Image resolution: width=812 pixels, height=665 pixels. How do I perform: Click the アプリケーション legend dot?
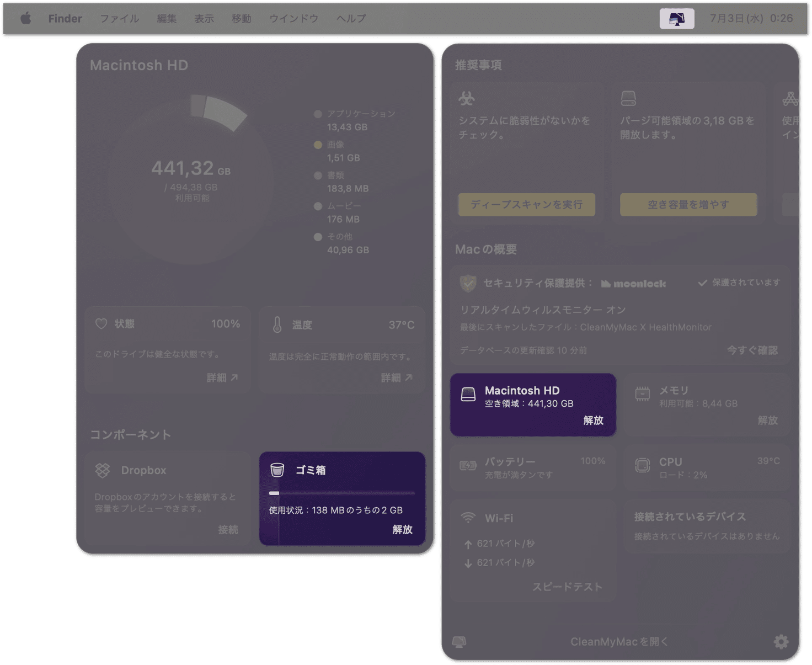(x=318, y=114)
